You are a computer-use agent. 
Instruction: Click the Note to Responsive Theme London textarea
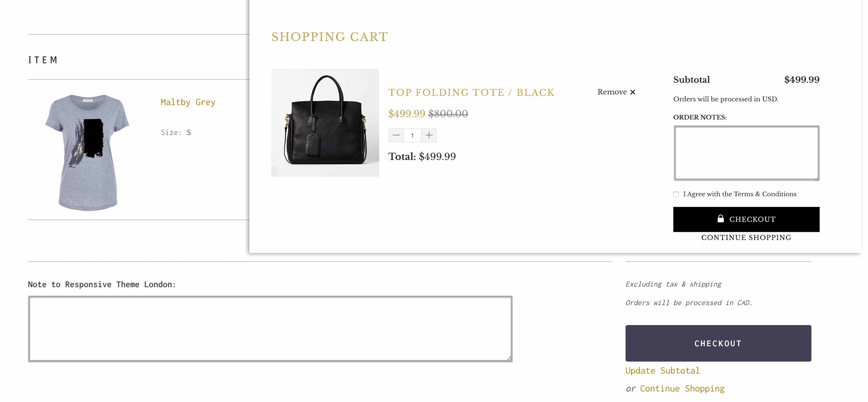270,329
